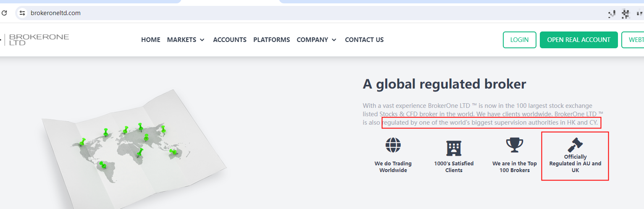Click the '1000's Satisfied Clients' text
The height and width of the screenshot is (209, 644).
tap(454, 167)
